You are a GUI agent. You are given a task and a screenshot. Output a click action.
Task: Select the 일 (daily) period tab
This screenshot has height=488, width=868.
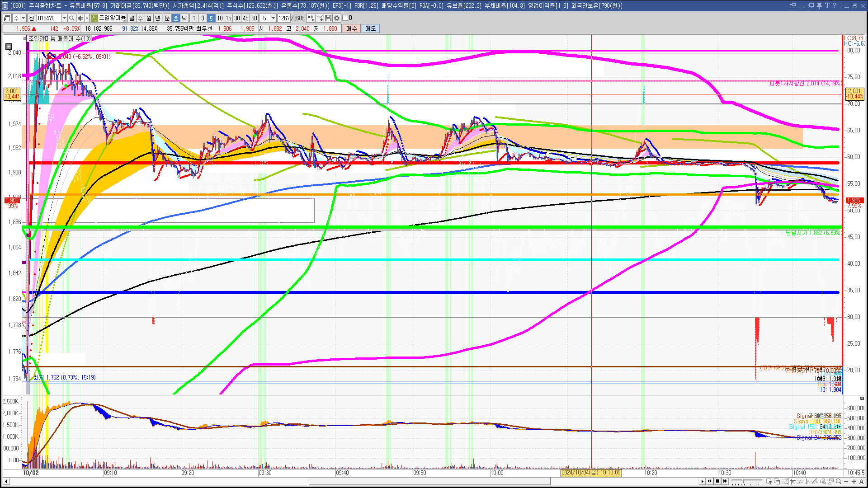click(132, 18)
